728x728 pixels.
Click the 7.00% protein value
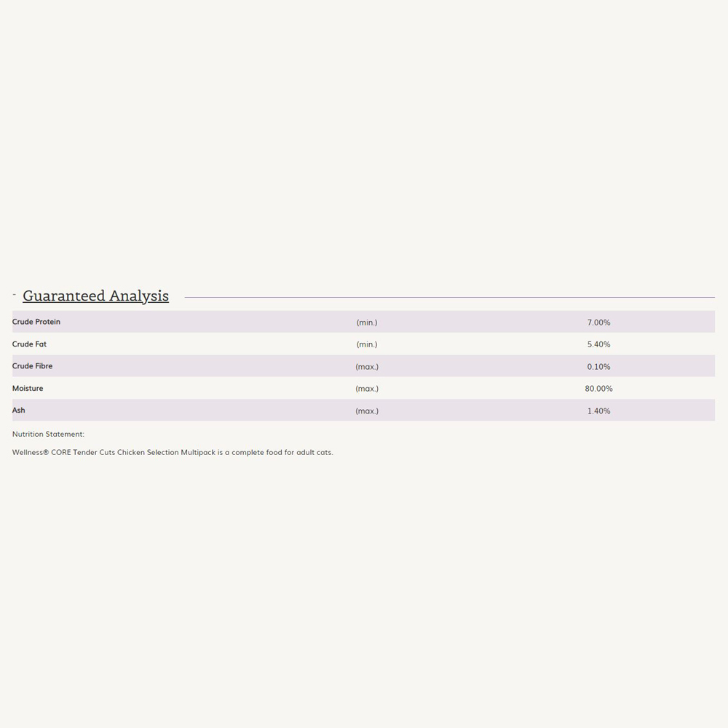pyautogui.click(x=598, y=323)
